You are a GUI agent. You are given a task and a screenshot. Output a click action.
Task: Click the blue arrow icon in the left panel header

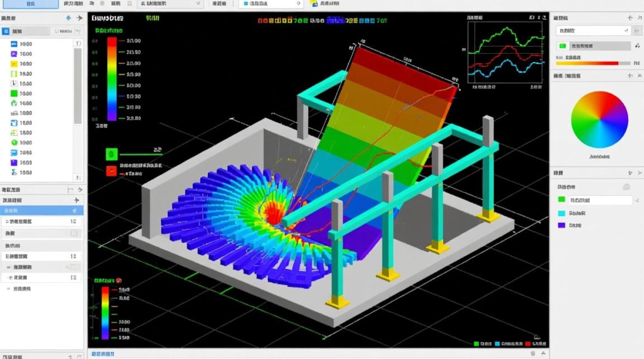69,18
